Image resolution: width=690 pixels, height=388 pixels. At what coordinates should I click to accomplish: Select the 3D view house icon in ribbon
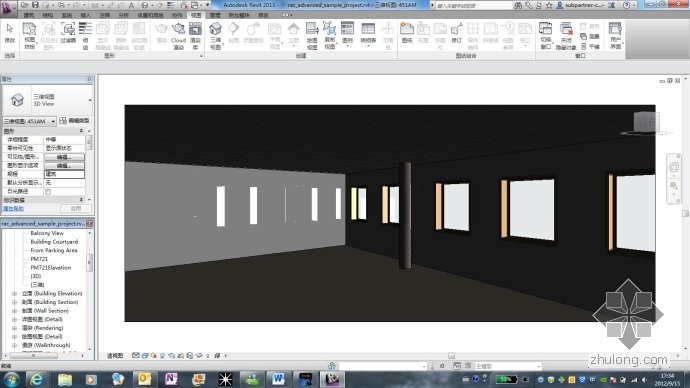pyautogui.click(x=216, y=34)
